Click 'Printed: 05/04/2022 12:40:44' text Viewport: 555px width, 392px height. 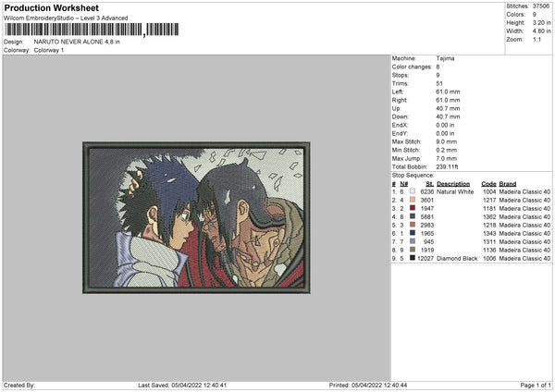[x=368, y=385]
